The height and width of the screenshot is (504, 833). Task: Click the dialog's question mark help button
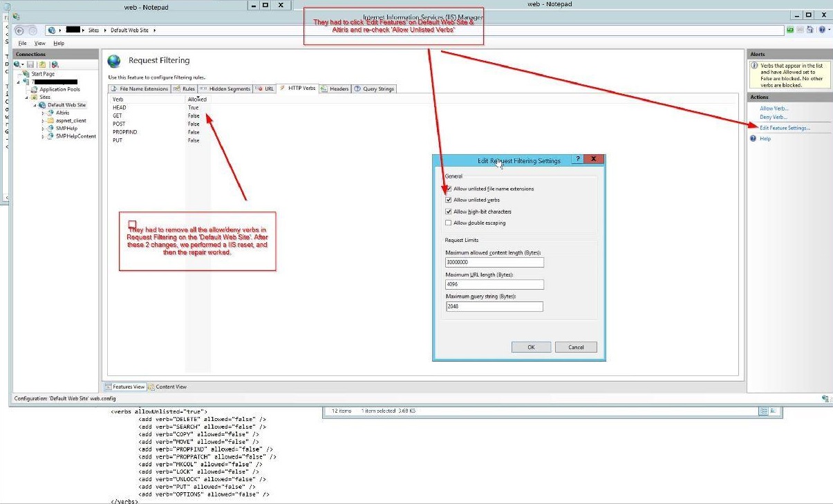tap(577, 160)
